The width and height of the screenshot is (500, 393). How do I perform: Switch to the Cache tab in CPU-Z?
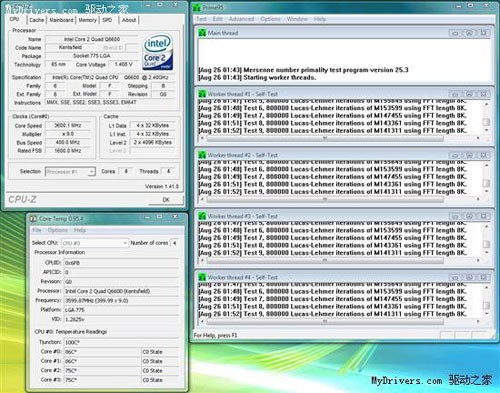[x=36, y=20]
